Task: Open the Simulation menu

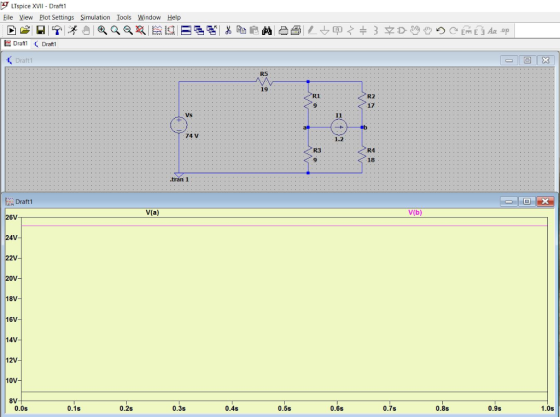Action: pyautogui.click(x=95, y=17)
